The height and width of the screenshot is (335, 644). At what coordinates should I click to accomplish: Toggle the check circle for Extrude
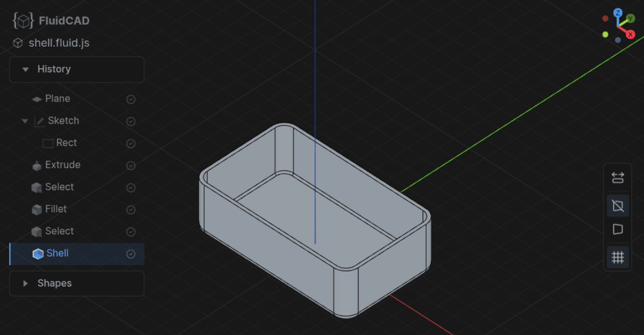point(131,165)
